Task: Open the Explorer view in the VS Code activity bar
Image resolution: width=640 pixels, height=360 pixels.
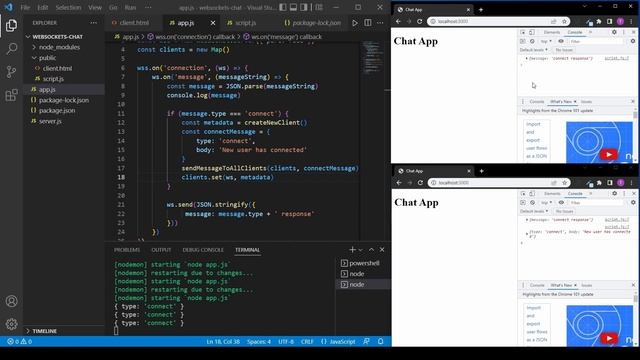Action: [x=11, y=25]
